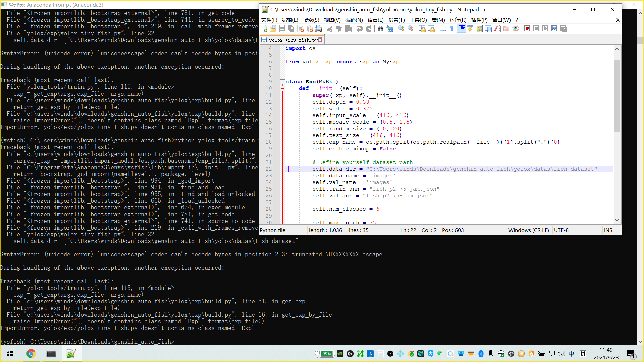This screenshot has width=644, height=362.
Task: Click the Folder as Workspace icon
Action: click(x=506, y=29)
